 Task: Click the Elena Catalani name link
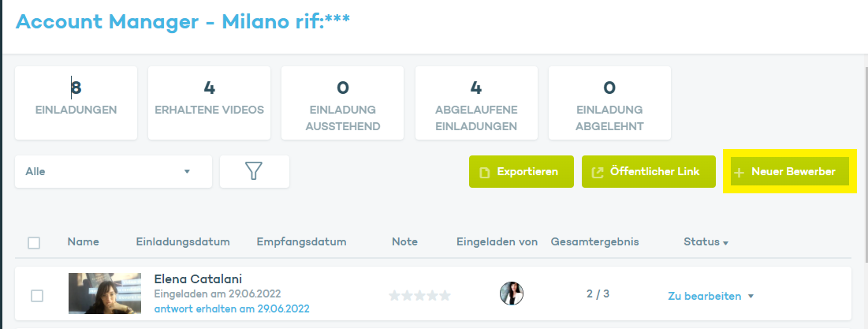[198, 279]
